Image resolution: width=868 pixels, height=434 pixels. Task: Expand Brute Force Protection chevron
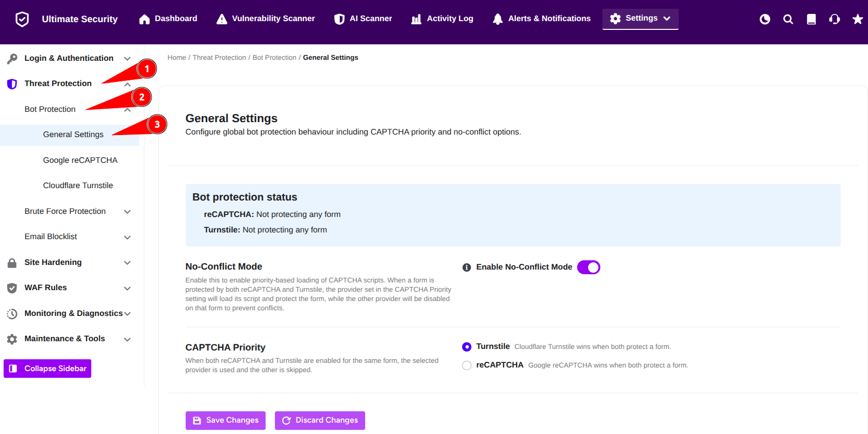[127, 212]
